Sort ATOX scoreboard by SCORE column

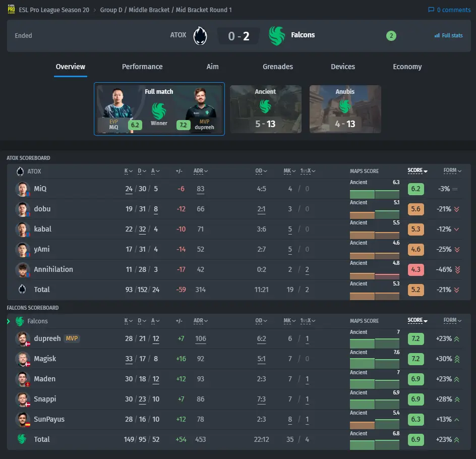418,170
